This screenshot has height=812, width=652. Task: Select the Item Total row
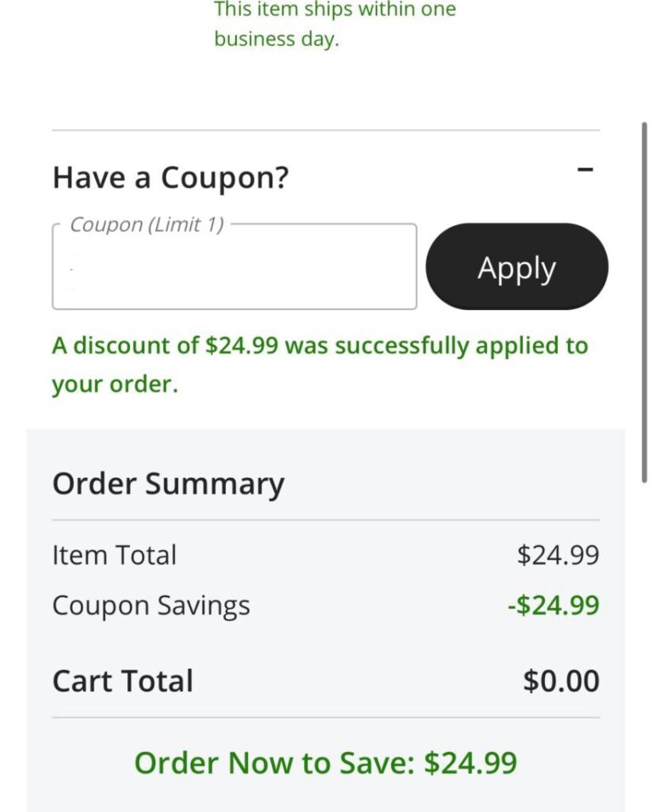pyautogui.click(x=115, y=554)
